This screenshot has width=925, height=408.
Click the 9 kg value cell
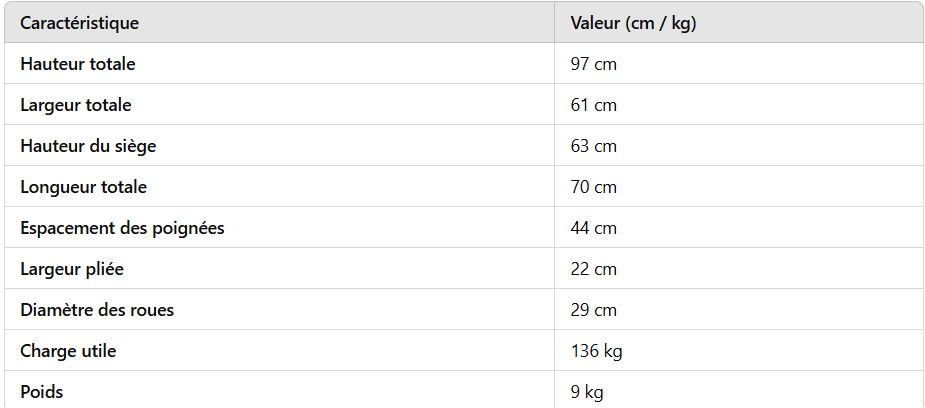point(587,392)
